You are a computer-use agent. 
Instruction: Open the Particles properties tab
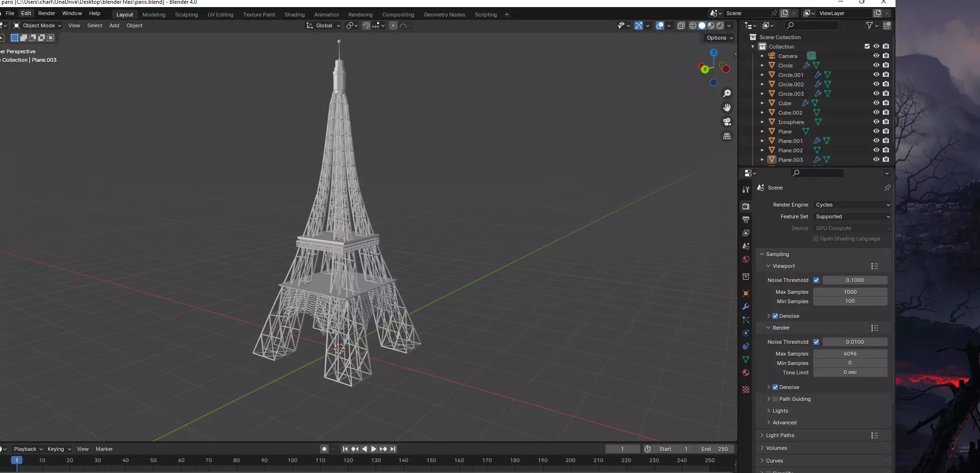pos(746,320)
